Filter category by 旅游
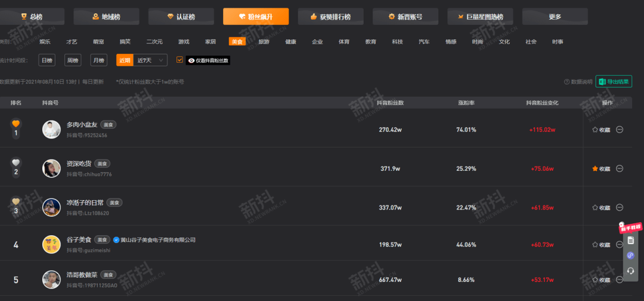The height and width of the screenshot is (301, 644). pos(264,42)
